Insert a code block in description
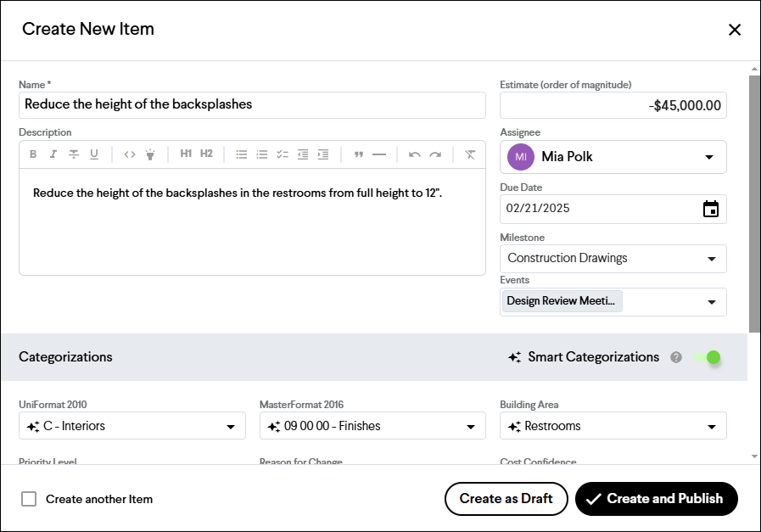 click(130, 154)
